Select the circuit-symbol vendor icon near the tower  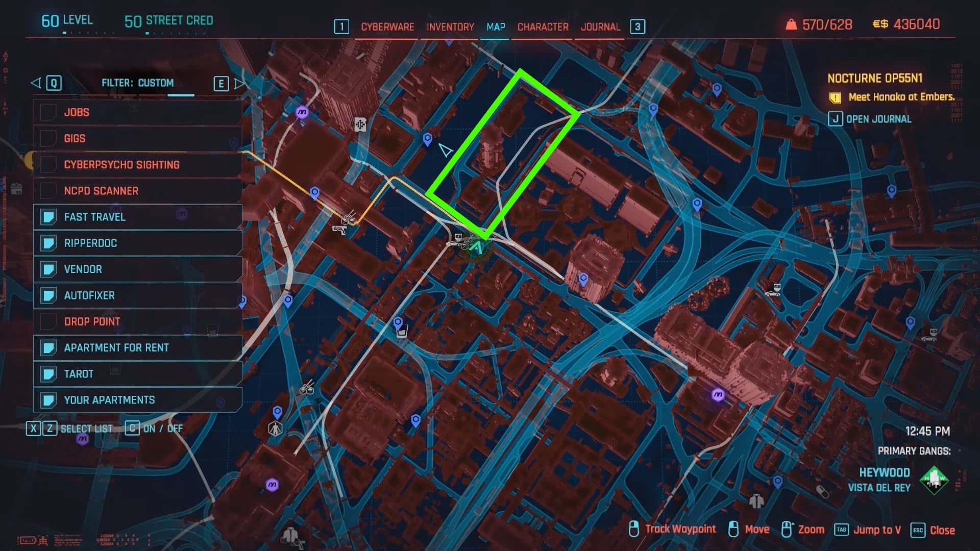point(360,124)
